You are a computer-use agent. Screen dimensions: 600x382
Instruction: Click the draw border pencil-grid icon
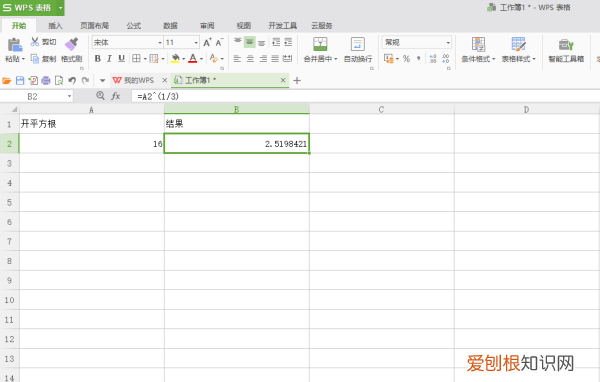tap(154, 58)
